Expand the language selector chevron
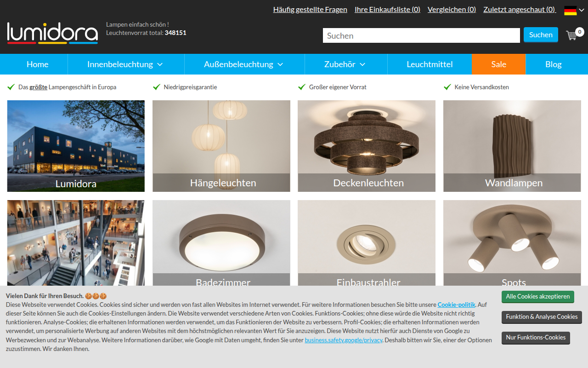This screenshot has height=368, width=588. [x=582, y=10]
